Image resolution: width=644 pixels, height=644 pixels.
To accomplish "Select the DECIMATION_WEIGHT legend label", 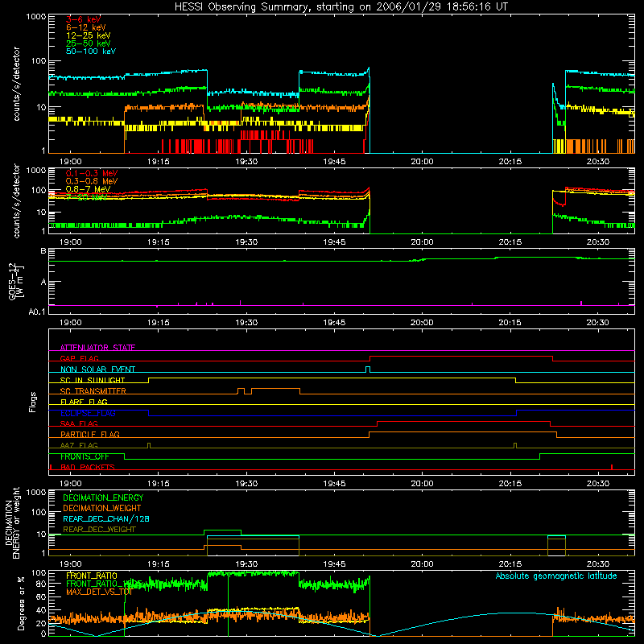I will [102, 508].
